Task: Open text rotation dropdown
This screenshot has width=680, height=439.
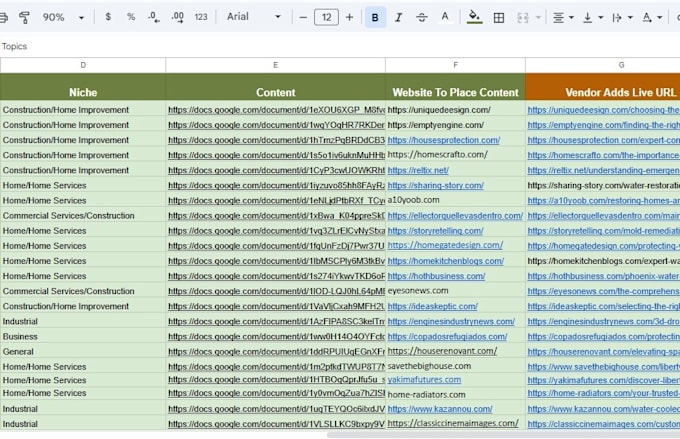Action: coord(652,18)
